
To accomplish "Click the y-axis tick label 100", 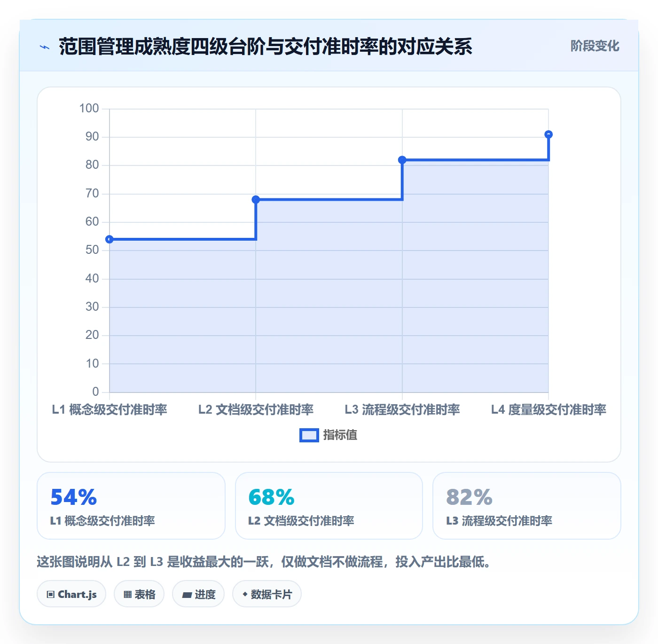I will [x=89, y=109].
